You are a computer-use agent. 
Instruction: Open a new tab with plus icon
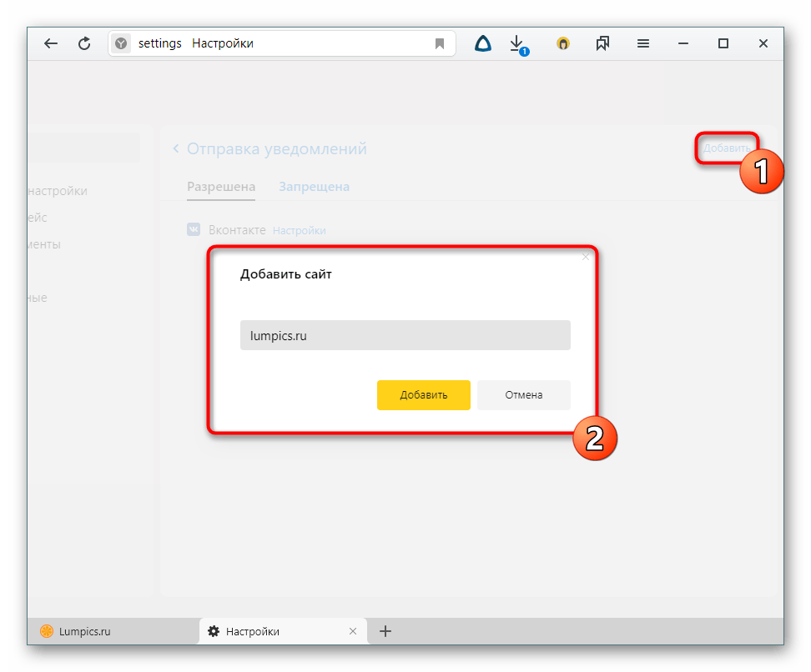[x=385, y=631]
